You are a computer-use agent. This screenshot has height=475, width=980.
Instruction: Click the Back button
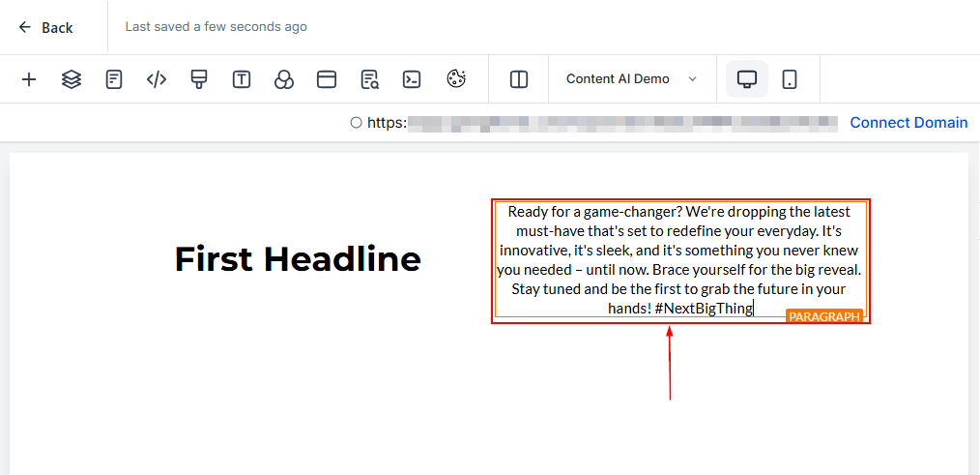(x=45, y=27)
